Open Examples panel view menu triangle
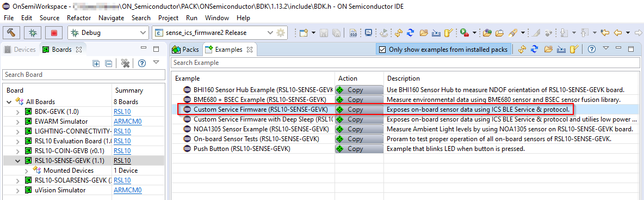The width and height of the screenshot is (644, 200). (605, 49)
